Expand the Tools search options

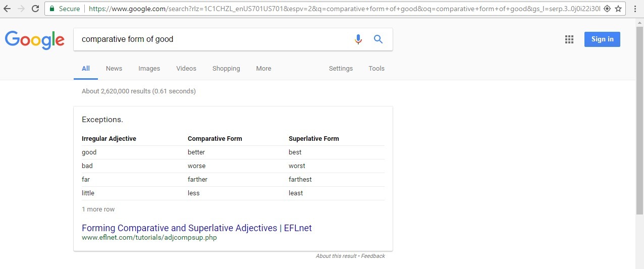pos(377,69)
